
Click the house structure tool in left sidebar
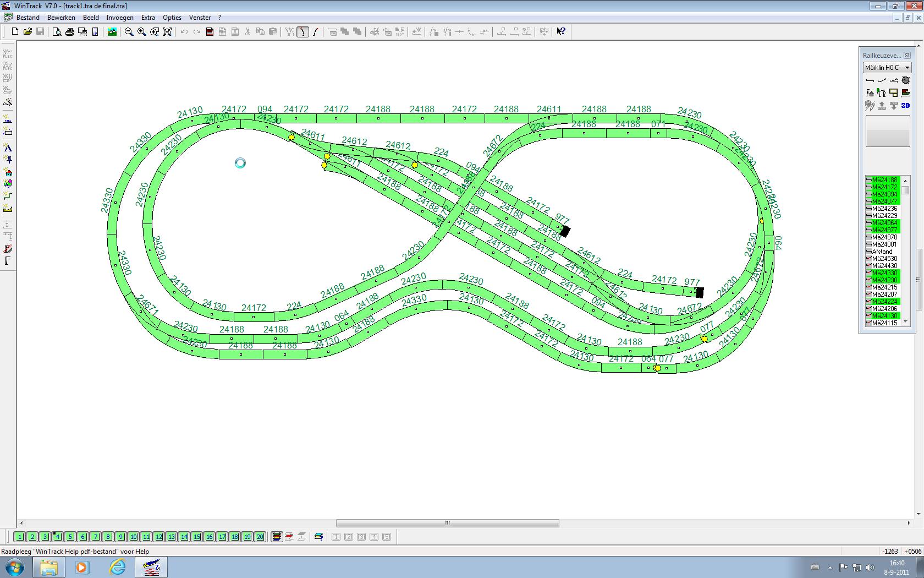(x=8, y=172)
